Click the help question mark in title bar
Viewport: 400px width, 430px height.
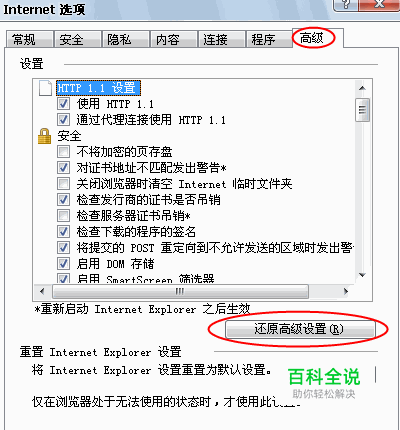[x=346, y=5]
